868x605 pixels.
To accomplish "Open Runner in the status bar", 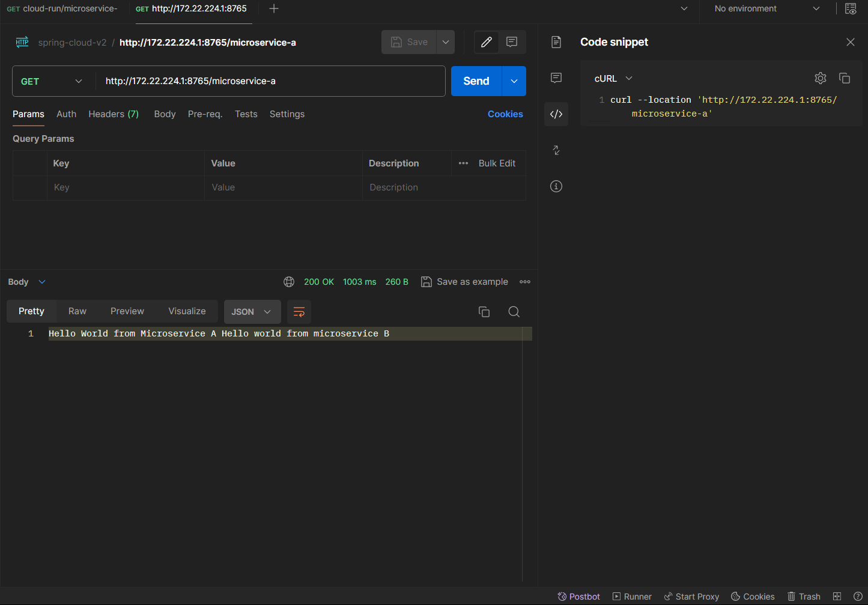I will [632, 597].
